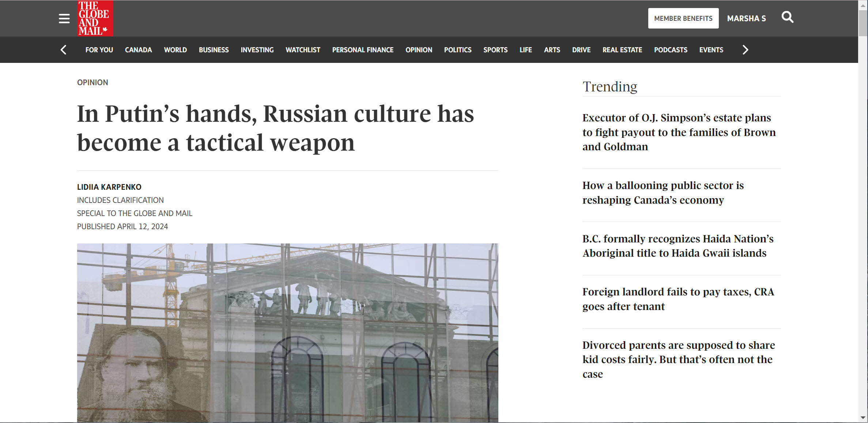Click the Globe and Mail logo
Viewport: 868px width, 423px height.
(95, 18)
